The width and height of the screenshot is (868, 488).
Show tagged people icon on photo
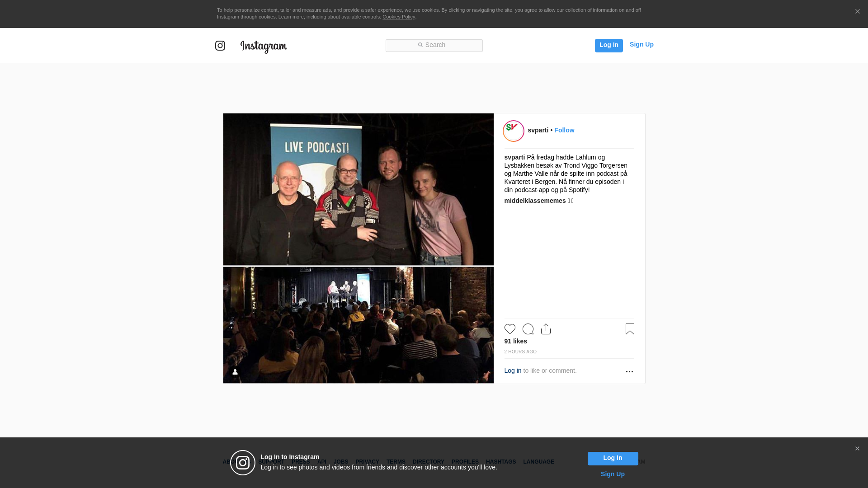(x=235, y=372)
